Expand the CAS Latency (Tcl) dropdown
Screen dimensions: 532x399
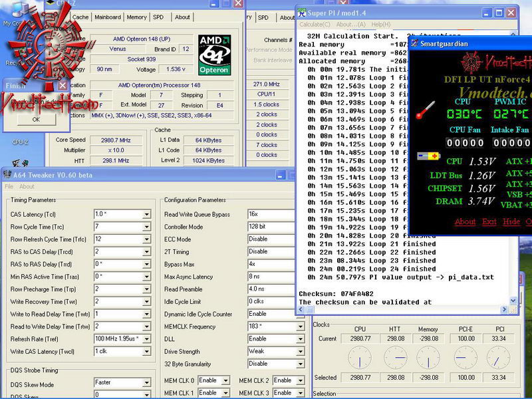pos(146,214)
